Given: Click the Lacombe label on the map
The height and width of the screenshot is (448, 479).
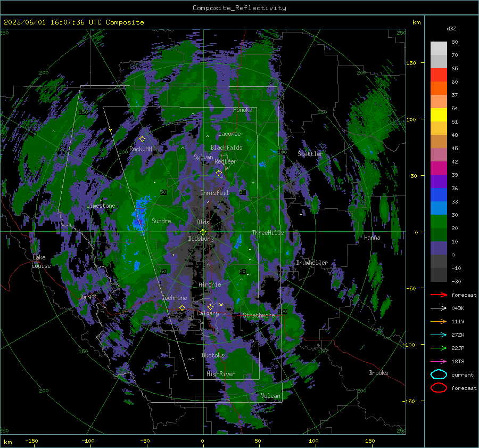Looking at the screenshot, I should [229, 134].
